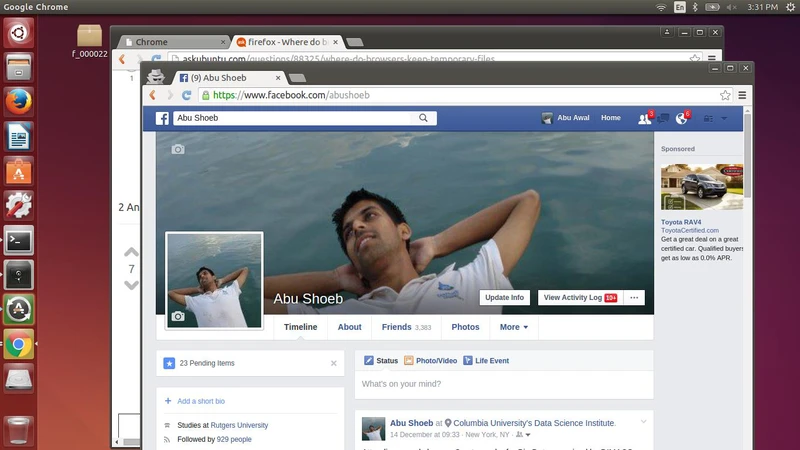The height and width of the screenshot is (450, 800).
Task: Click the Facebook logo icon
Action: [x=162, y=118]
